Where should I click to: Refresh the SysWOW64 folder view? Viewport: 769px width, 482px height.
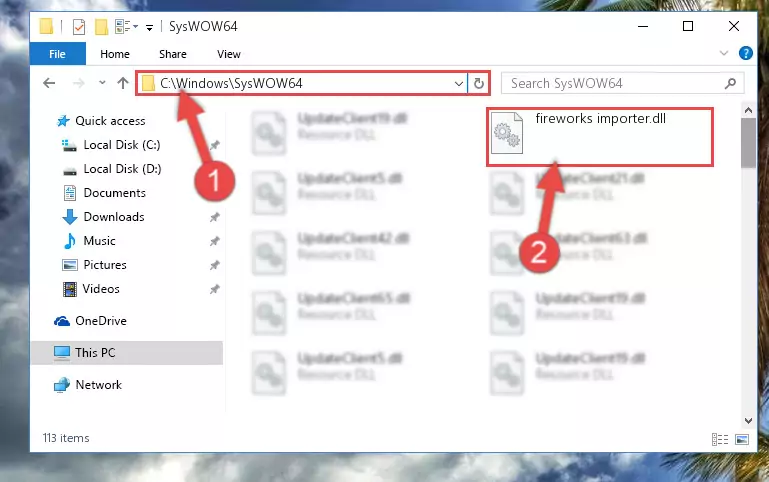pyautogui.click(x=479, y=83)
